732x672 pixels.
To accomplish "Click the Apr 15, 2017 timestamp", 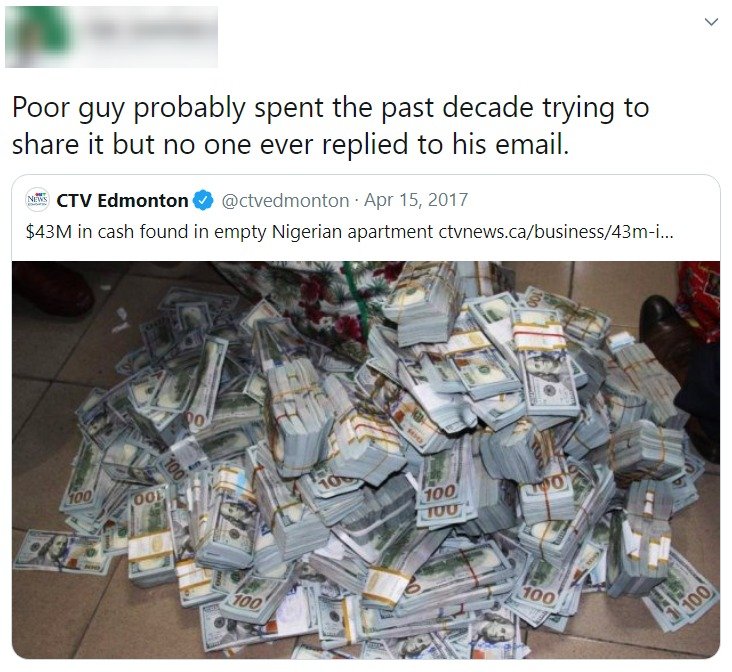I will pyautogui.click(x=415, y=200).
